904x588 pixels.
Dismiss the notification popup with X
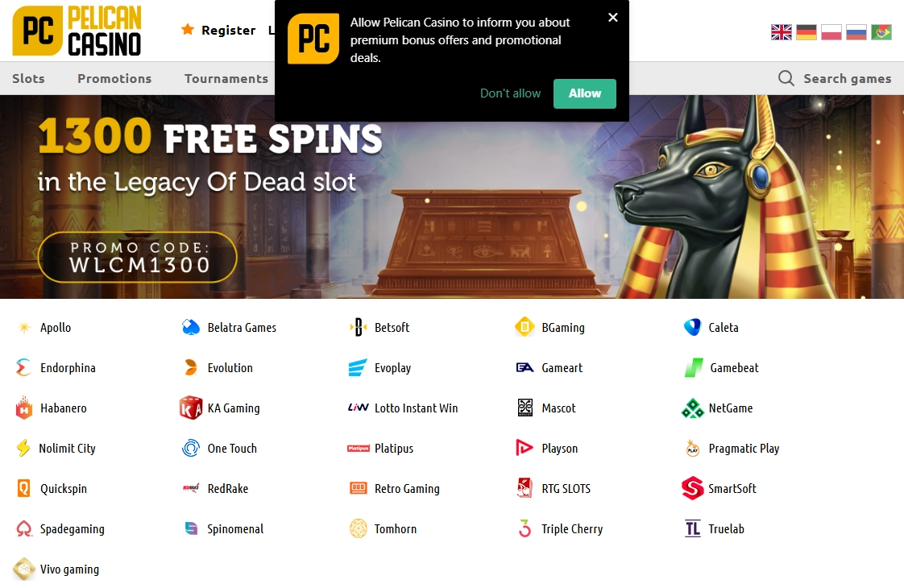[x=613, y=17]
